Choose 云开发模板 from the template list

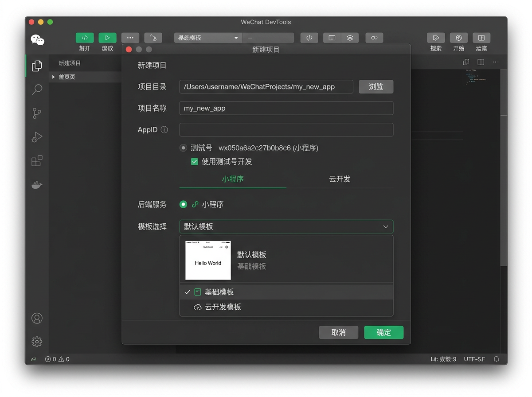(x=286, y=307)
